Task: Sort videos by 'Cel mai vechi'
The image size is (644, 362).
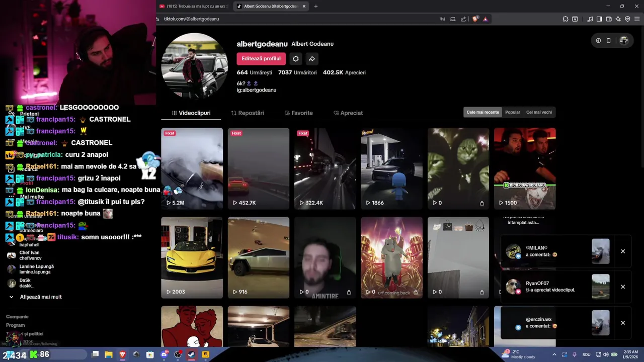Action: click(539, 112)
